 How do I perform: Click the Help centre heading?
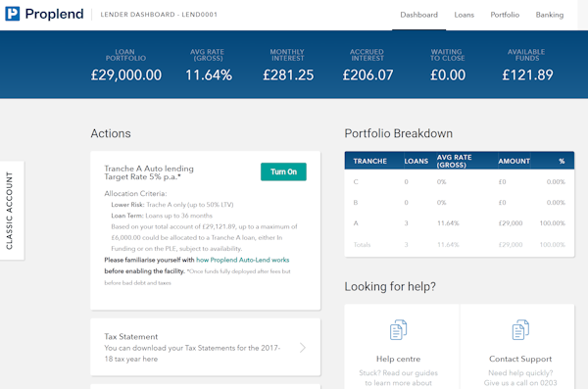398,359
